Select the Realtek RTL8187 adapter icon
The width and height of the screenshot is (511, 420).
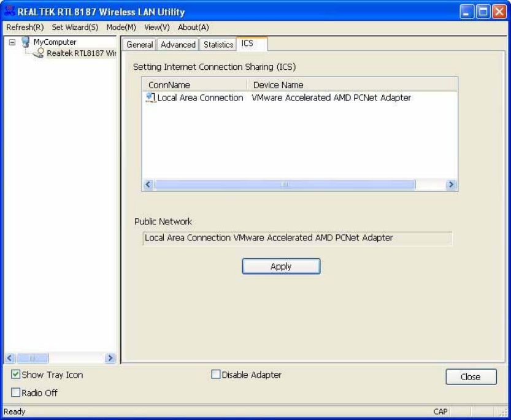tap(39, 53)
